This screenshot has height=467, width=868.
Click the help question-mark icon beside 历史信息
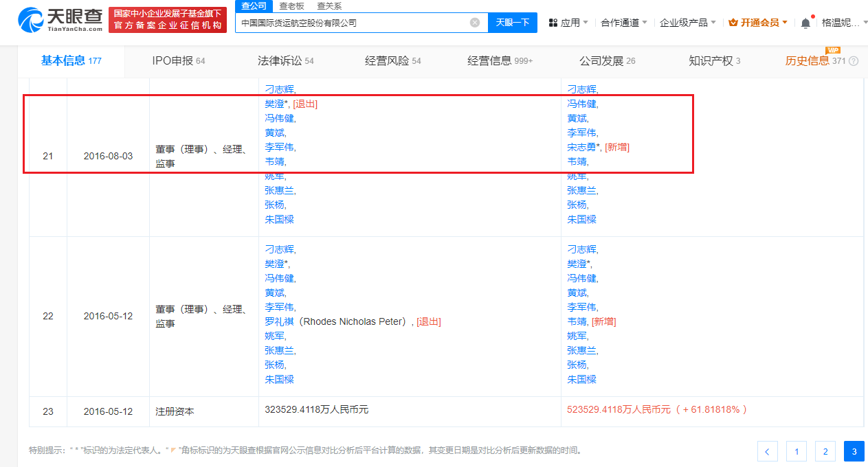click(x=854, y=61)
